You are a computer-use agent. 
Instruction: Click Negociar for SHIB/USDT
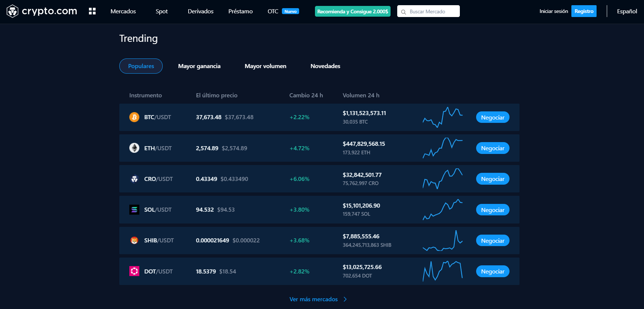[493, 241]
